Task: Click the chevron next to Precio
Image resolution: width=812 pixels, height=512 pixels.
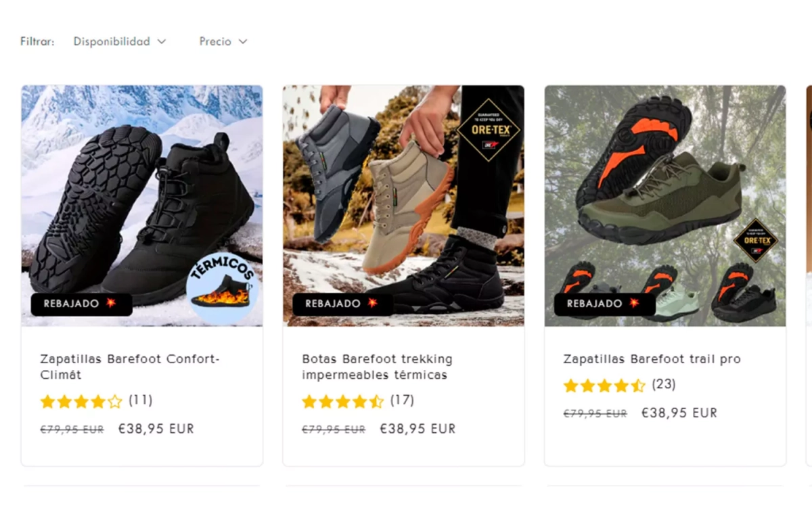Action: (243, 42)
